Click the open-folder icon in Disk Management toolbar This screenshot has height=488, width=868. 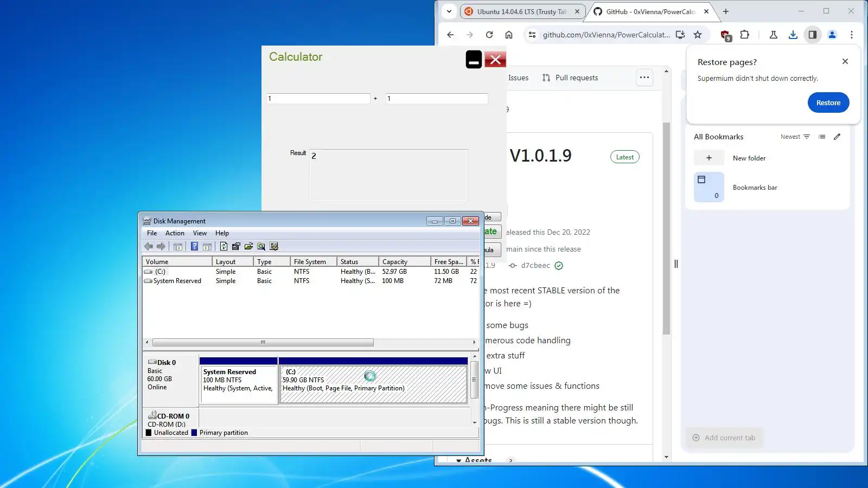click(x=248, y=247)
